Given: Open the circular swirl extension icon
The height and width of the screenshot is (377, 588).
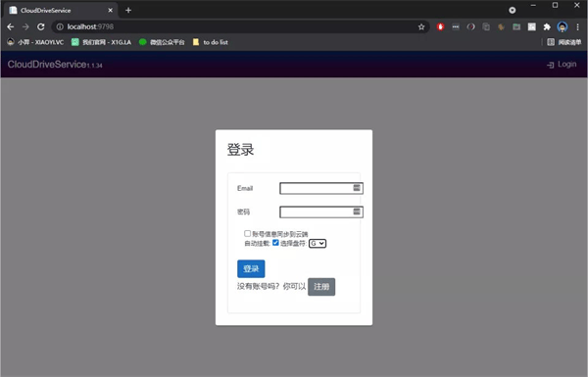Looking at the screenshot, I should (470, 26).
